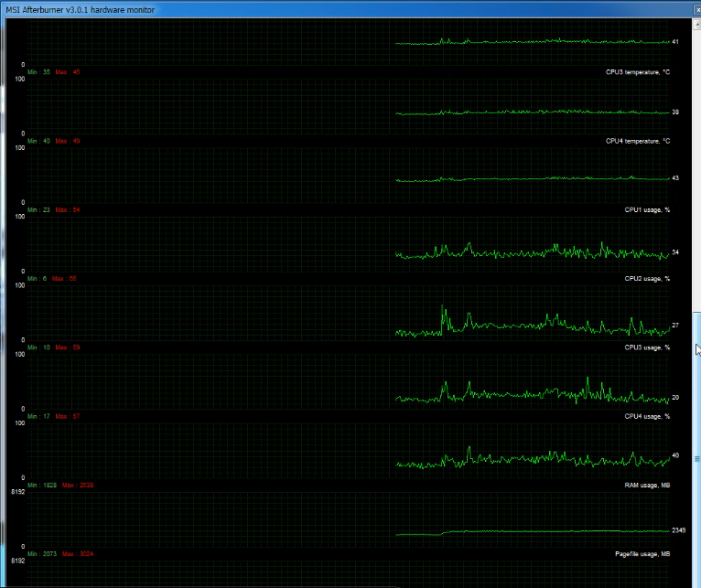Image resolution: width=701 pixels, height=588 pixels.
Task: Click the white current value 40 on CPU4 usage graph
Action: click(x=675, y=455)
